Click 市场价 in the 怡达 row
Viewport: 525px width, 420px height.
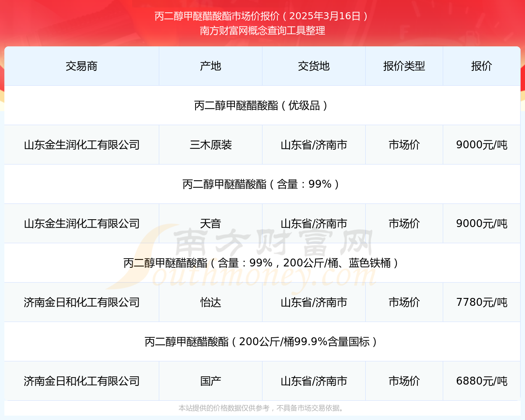[404, 302]
